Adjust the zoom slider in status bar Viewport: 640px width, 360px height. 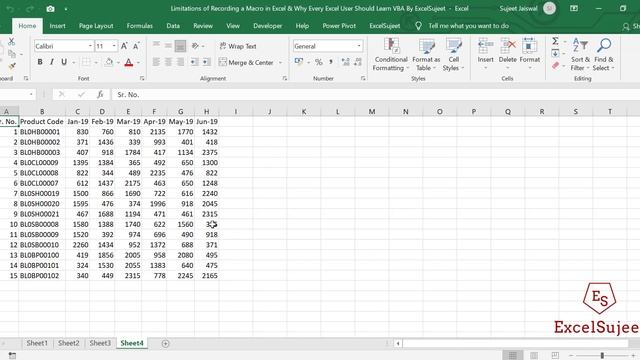pyautogui.click(x=602, y=356)
